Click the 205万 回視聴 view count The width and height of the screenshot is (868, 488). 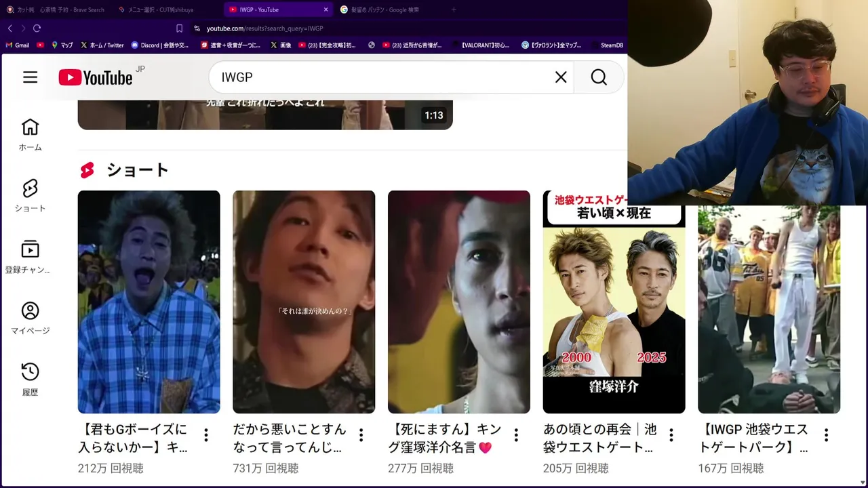pos(576,468)
